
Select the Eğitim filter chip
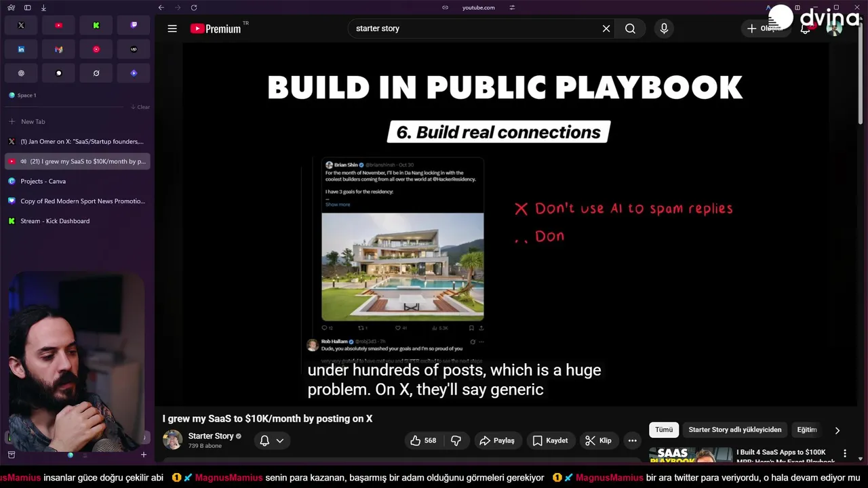pyautogui.click(x=807, y=430)
